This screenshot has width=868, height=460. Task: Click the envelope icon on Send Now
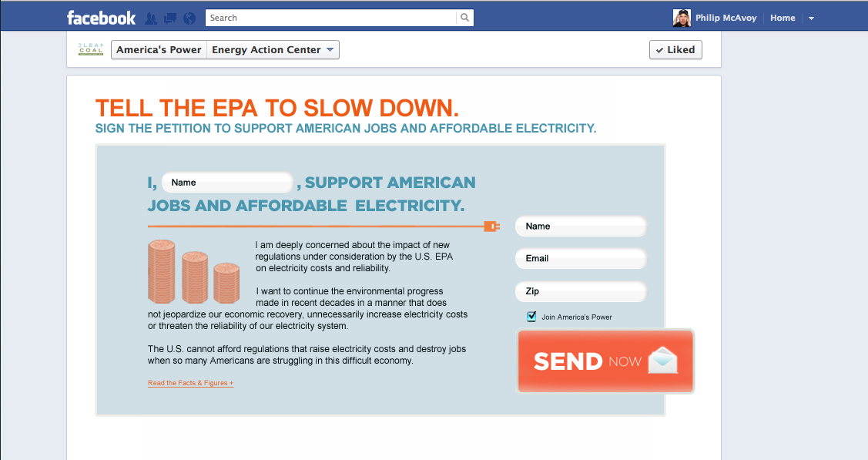[x=662, y=361]
